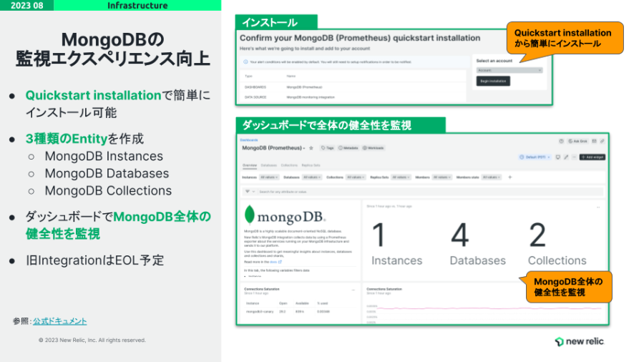
Task: Click the new relic logo on the slide
Action: point(579,341)
